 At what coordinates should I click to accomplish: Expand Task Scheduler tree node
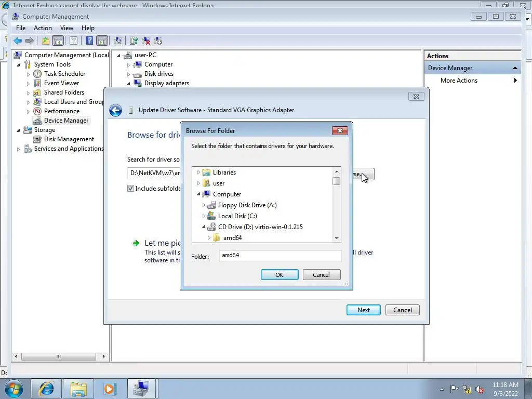(x=28, y=74)
